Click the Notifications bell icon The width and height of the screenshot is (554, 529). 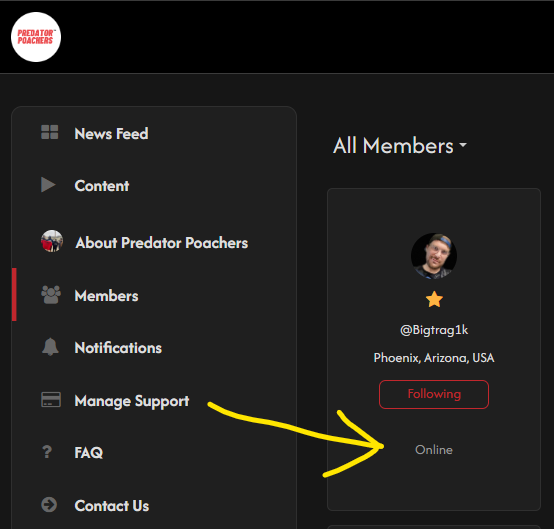pos(50,347)
